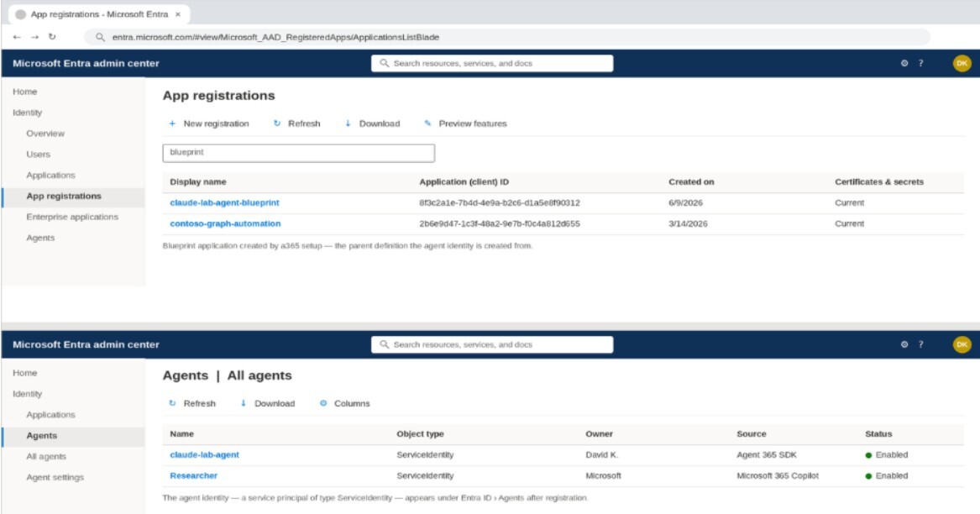Click the Object type column header
The image size is (980, 514).
420,434
